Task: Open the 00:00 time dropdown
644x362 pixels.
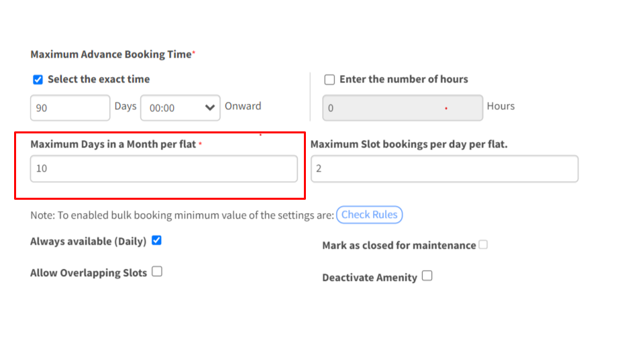Action: pos(180,108)
